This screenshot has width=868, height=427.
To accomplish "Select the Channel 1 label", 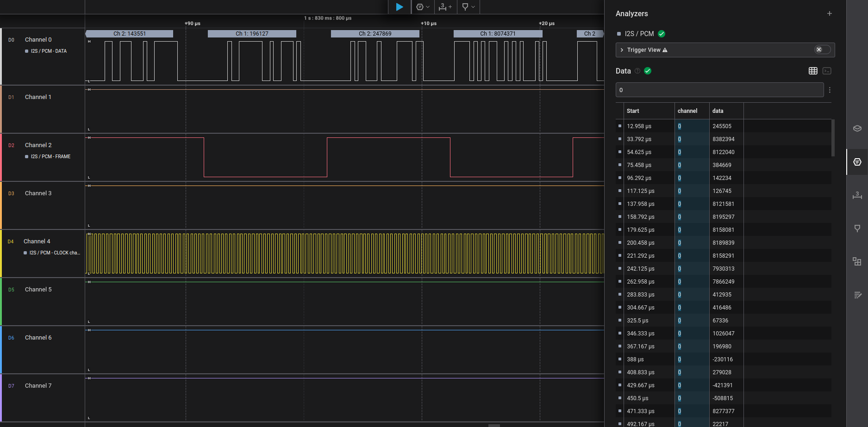I will point(38,97).
